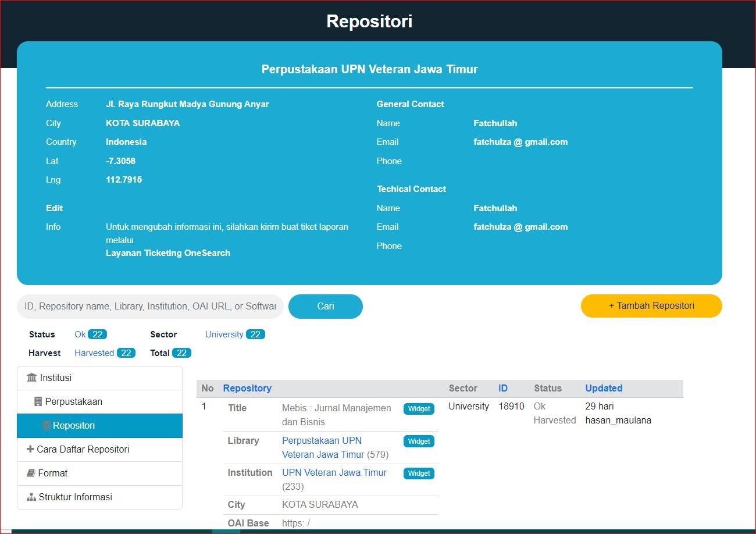The width and height of the screenshot is (756, 534).
Task: Focus the repository search input field
Action: (x=150, y=307)
